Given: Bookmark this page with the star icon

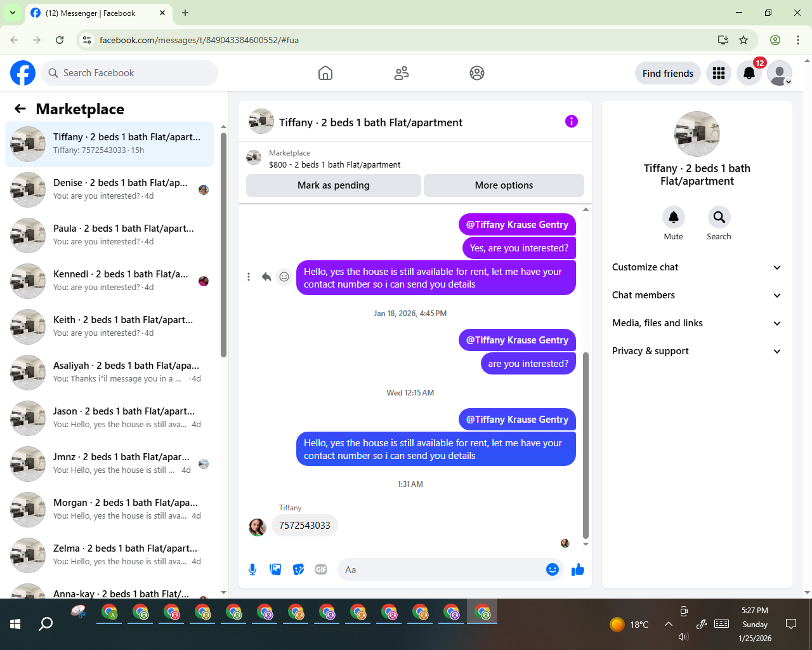Looking at the screenshot, I should (x=743, y=40).
